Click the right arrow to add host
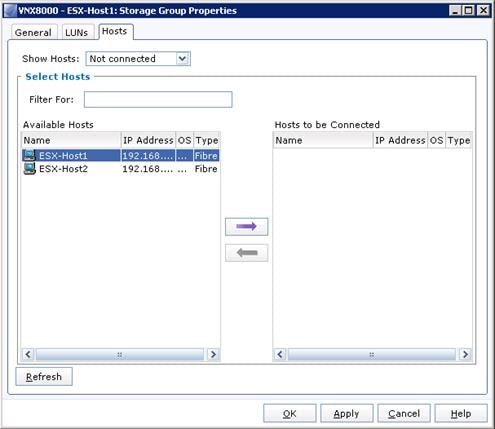This screenshot has height=429, width=495. [246, 227]
